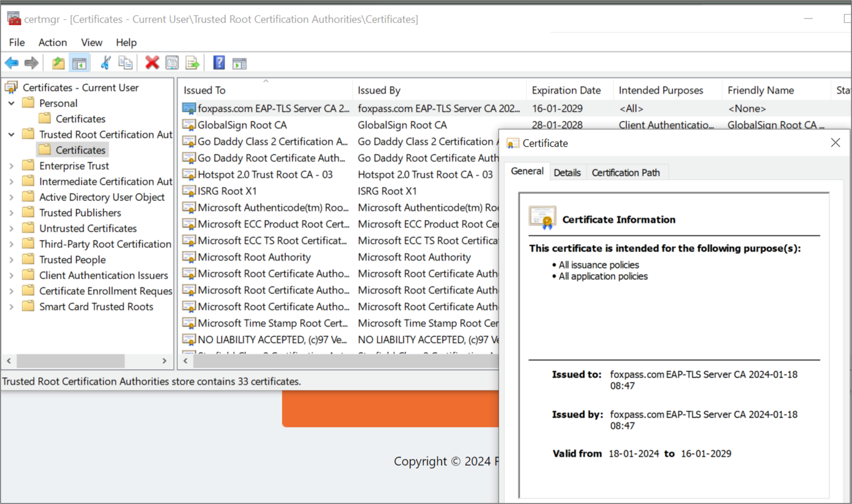Select Go Daddy Root Certificate Auth row
The width and height of the screenshot is (852, 504).
[x=340, y=158]
